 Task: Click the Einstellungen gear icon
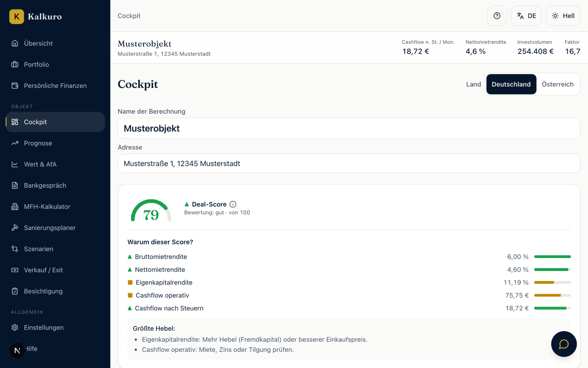click(15, 328)
